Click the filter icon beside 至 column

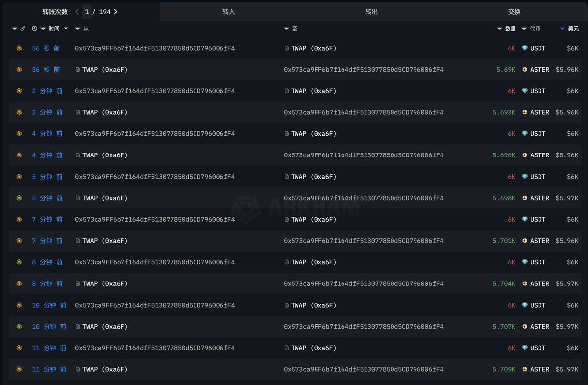[x=286, y=29]
